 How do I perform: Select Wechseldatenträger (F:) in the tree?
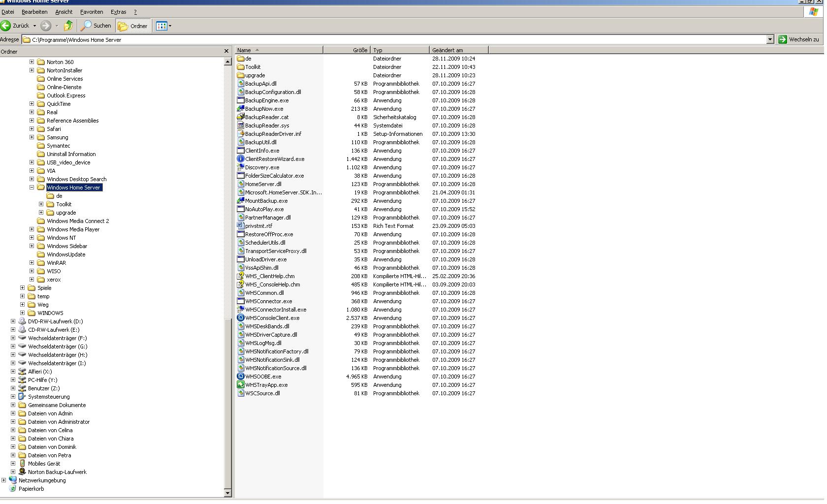tap(57, 338)
